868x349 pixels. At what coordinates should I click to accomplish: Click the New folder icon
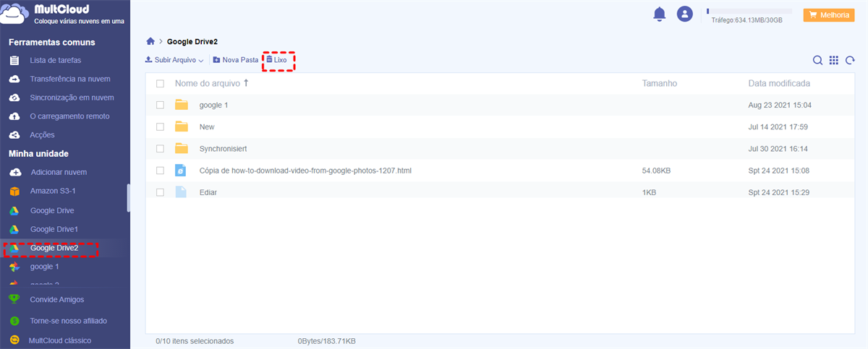(182, 126)
